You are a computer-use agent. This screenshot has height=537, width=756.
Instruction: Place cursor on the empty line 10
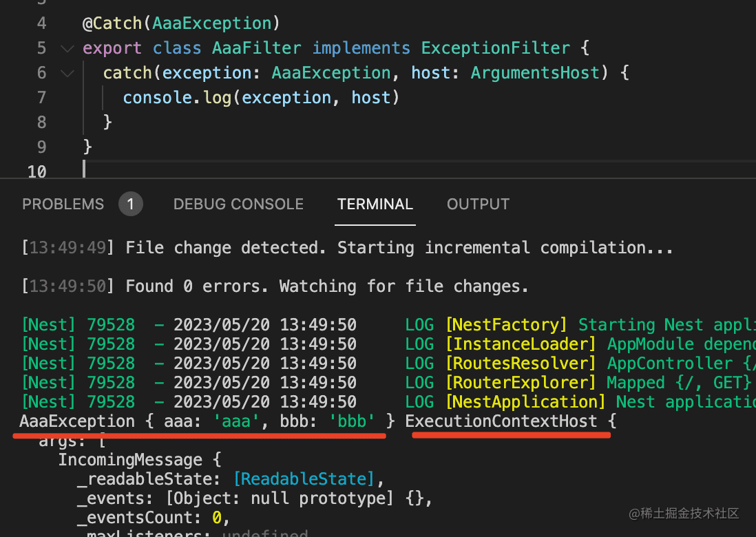click(x=207, y=170)
